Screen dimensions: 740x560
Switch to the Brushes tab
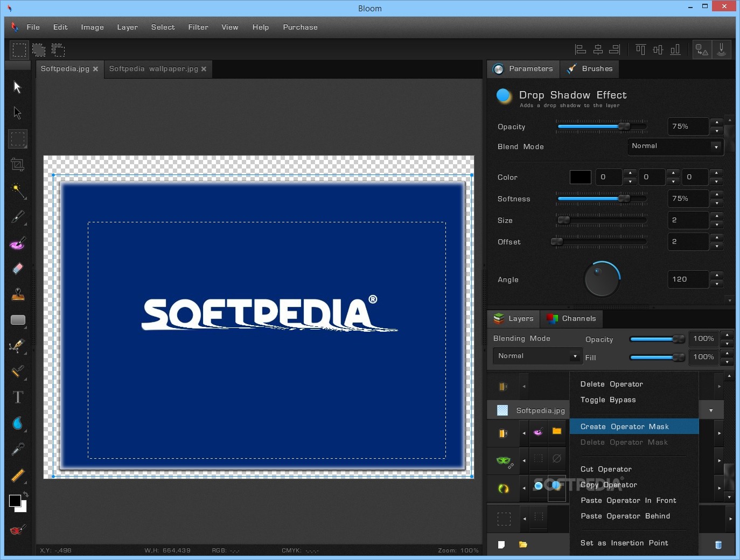click(x=589, y=69)
